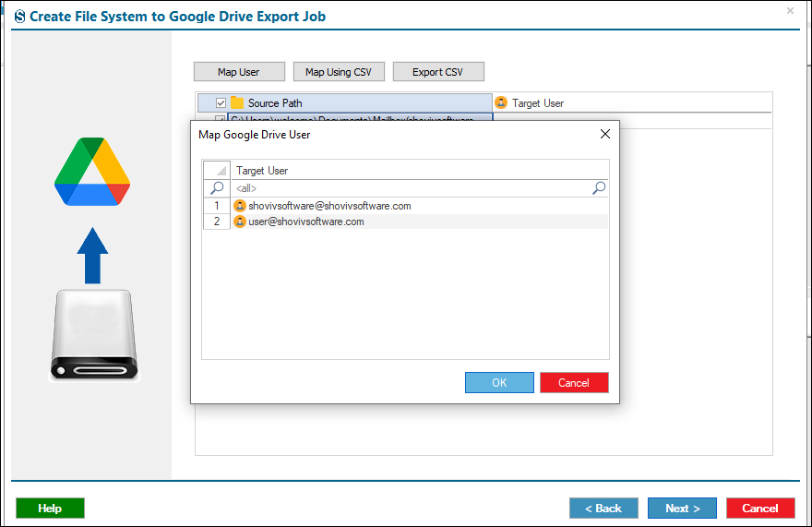Proceed with the Next button
Viewport: 812px width, 527px height.
coord(682,508)
